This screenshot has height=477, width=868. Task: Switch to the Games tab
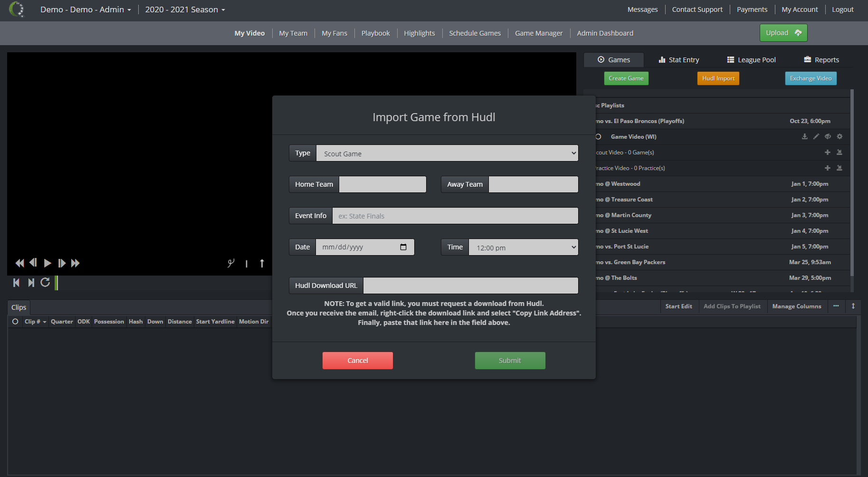pyautogui.click(x=614, y=60)
